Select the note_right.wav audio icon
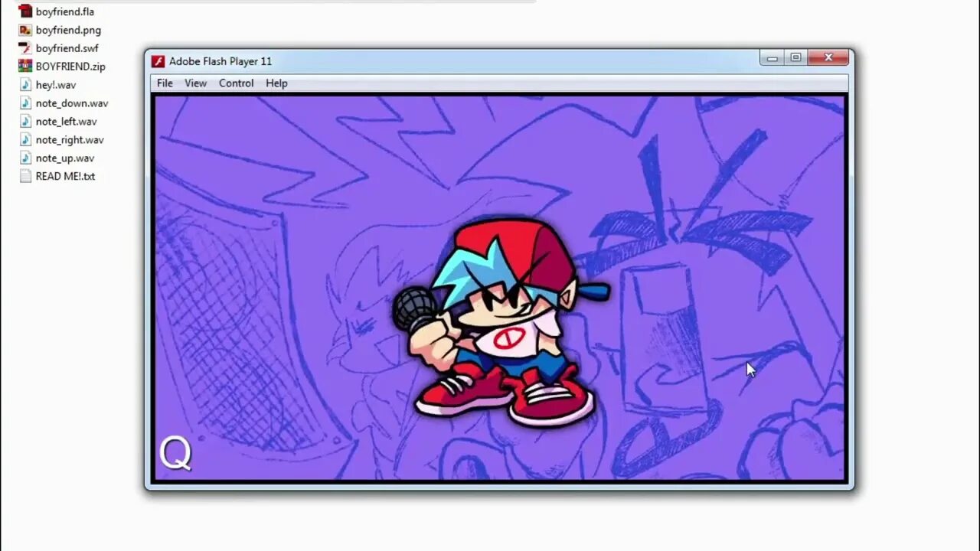 pos(25,140)
